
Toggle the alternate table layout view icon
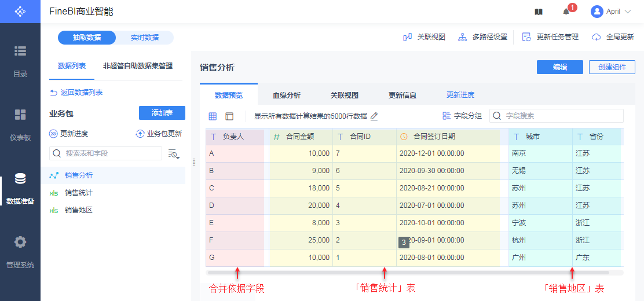pos(229,116)
